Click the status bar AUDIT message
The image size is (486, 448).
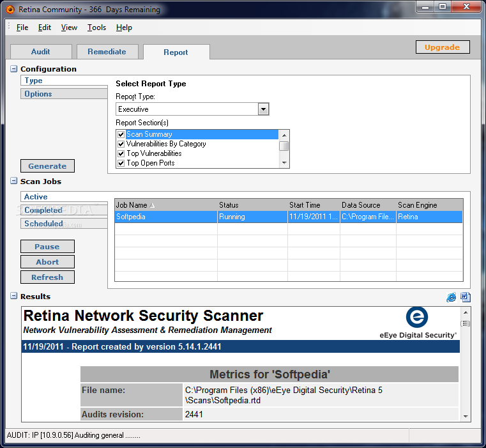[x=73, y=435]
